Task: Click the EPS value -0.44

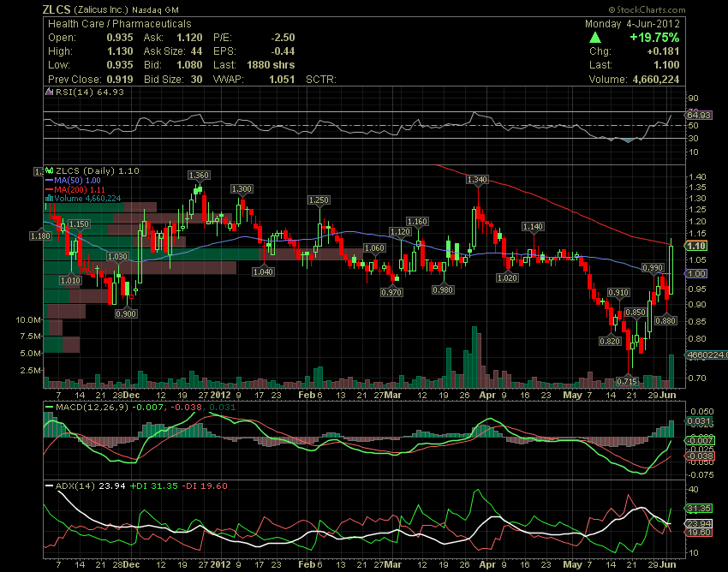Action: coord(283,51)
